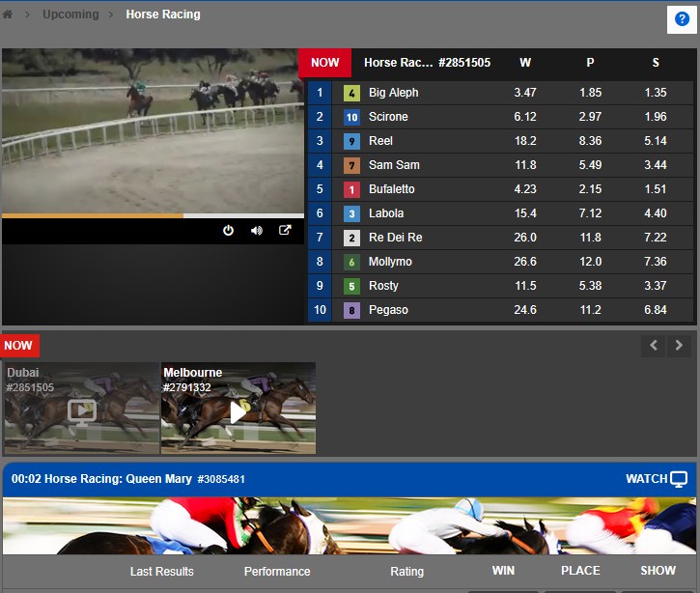Select Scirone win odds 6.12
This screenshot has height=593, width=700.
click(x=525, y=117)
